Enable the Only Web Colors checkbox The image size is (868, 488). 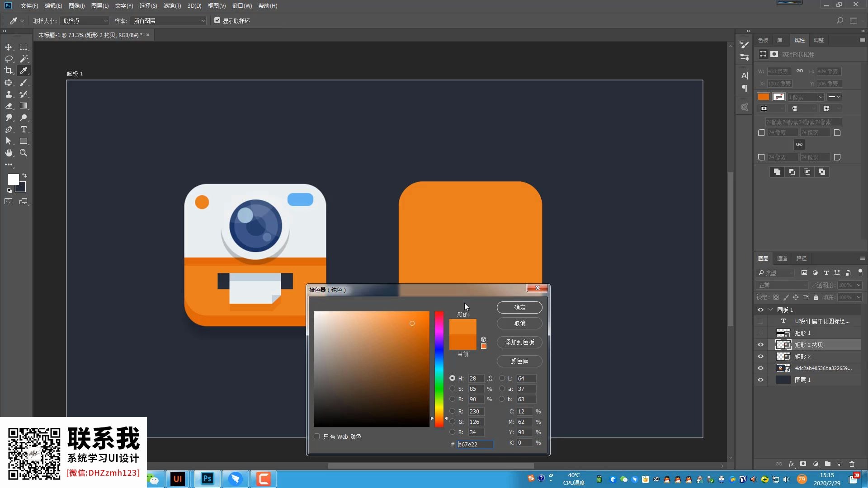point(317,436)
